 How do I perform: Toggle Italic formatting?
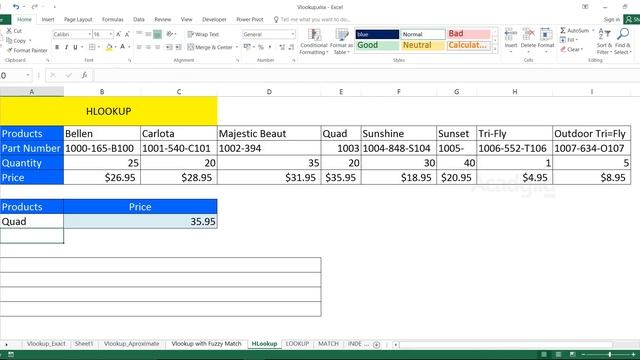coord(66,47)
